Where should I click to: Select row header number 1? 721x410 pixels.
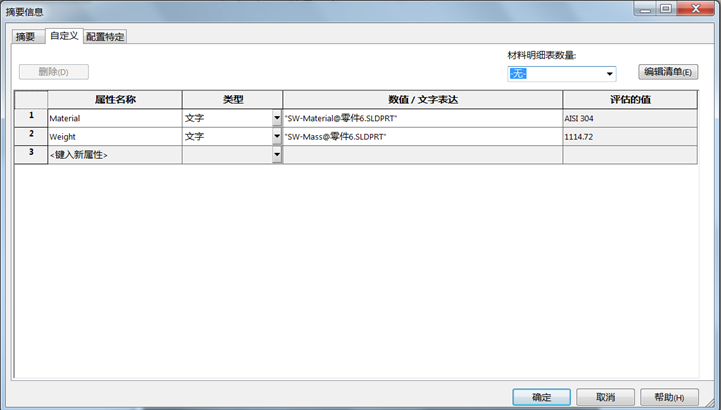(x=31, y=118)
